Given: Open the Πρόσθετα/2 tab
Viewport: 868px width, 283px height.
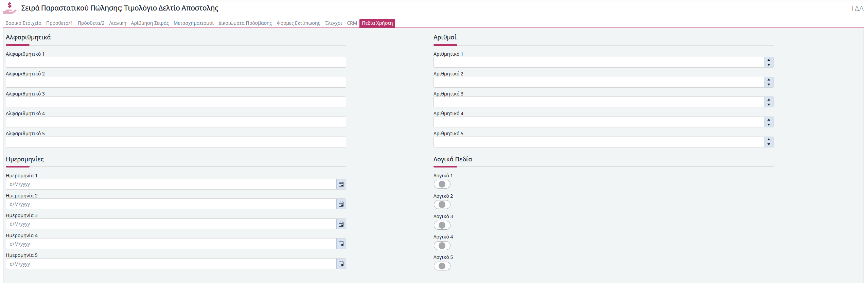Looking at the screenshot, I should pos(91,23).
